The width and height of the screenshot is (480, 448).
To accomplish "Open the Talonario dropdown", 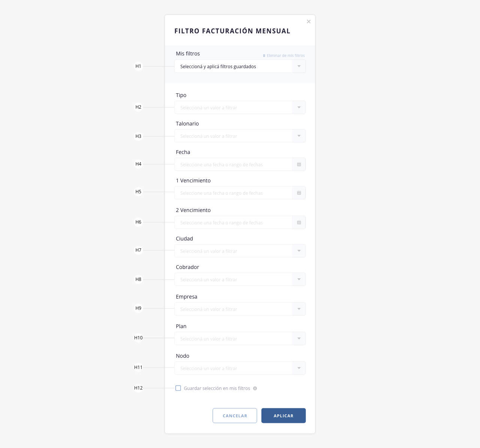I will (240, 136).
